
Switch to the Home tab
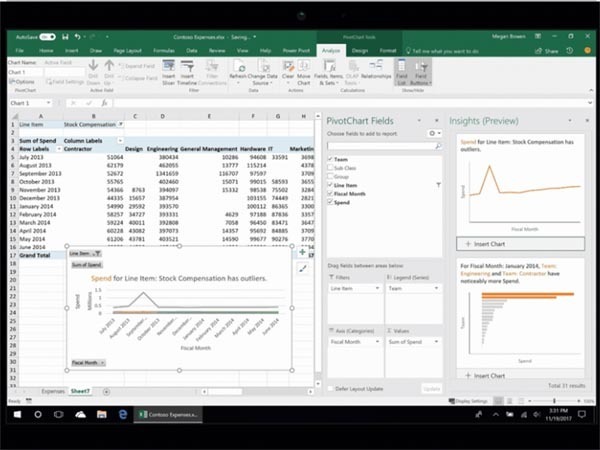click(x=46, y=51)
